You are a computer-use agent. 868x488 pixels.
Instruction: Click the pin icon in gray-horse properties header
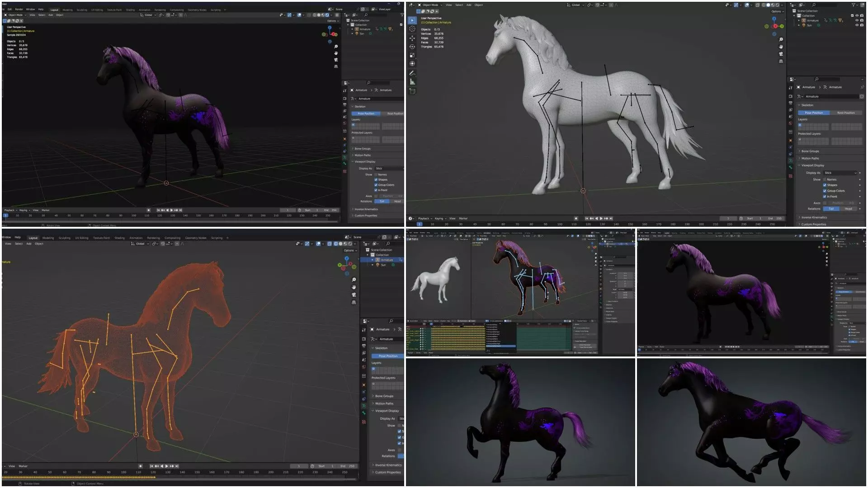point(862,87)
